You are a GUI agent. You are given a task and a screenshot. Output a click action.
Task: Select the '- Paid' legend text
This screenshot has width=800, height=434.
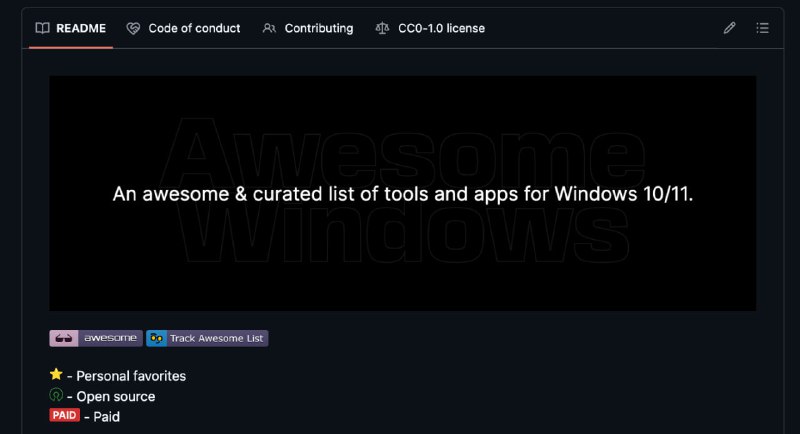(102, 417)
